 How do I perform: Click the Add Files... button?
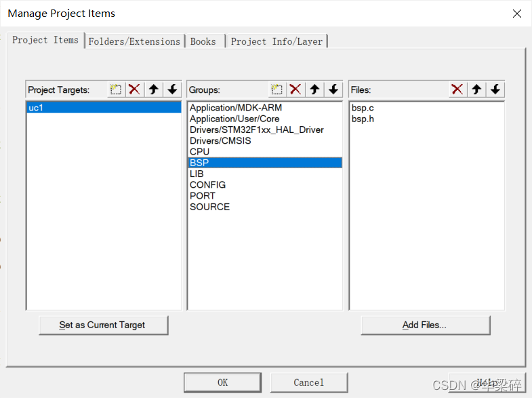click(x=426, y=325)
